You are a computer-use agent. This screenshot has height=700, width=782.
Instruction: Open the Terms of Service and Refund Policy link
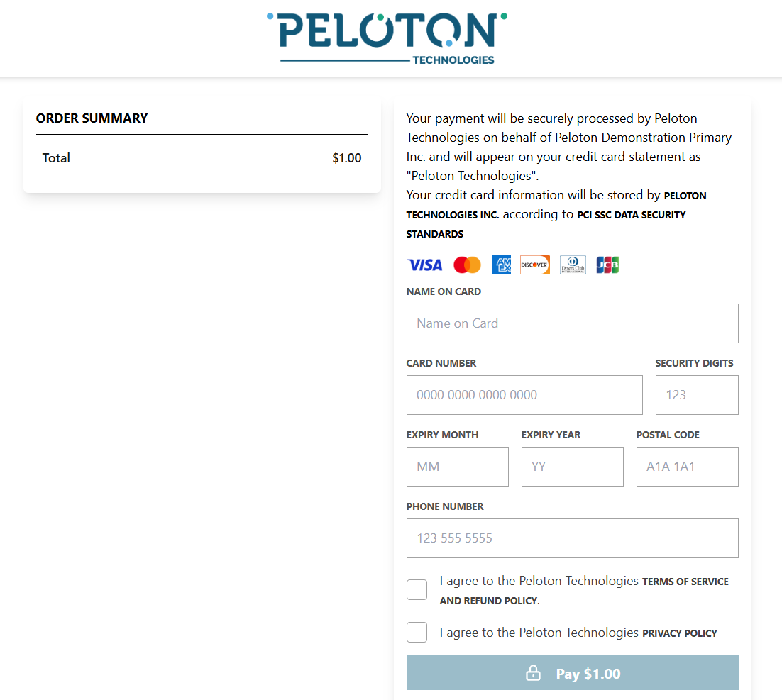point(685,582)
